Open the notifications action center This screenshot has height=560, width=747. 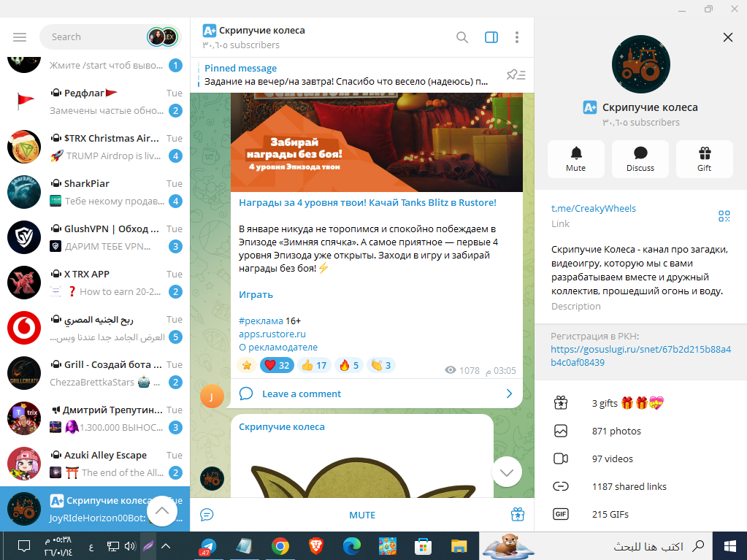[x=23, y=546]
